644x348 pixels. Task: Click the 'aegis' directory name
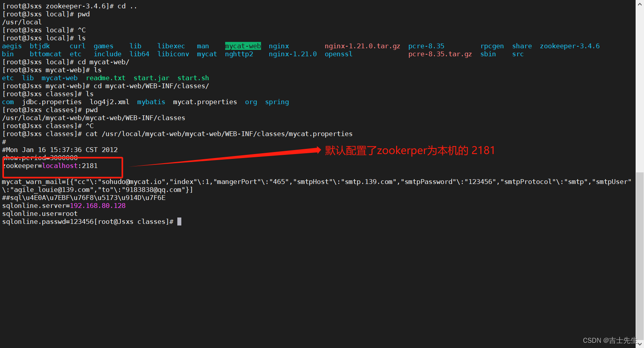coord(12,46)
